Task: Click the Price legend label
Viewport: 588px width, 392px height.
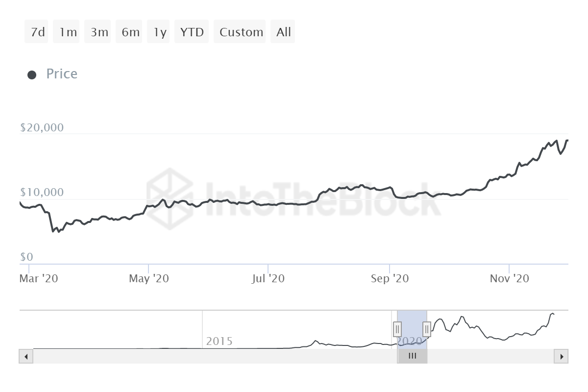Action: point(62,74)
